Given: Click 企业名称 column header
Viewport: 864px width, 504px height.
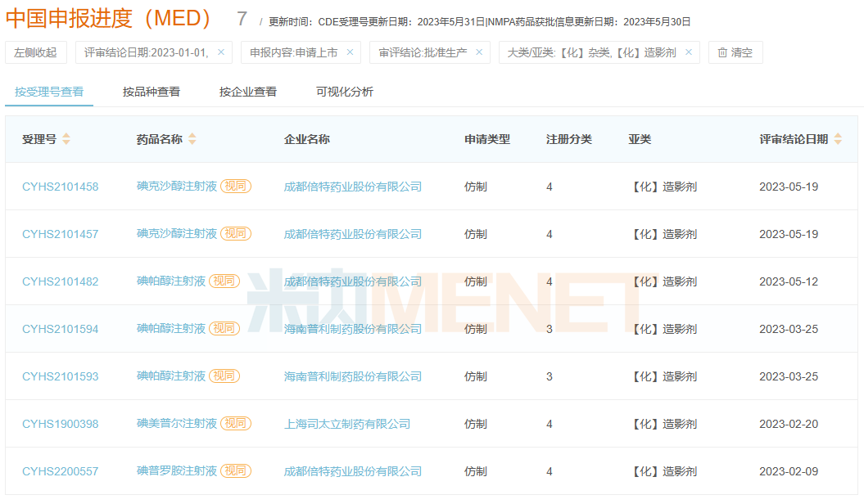Looking at the screenshot, I should point(307,139).
